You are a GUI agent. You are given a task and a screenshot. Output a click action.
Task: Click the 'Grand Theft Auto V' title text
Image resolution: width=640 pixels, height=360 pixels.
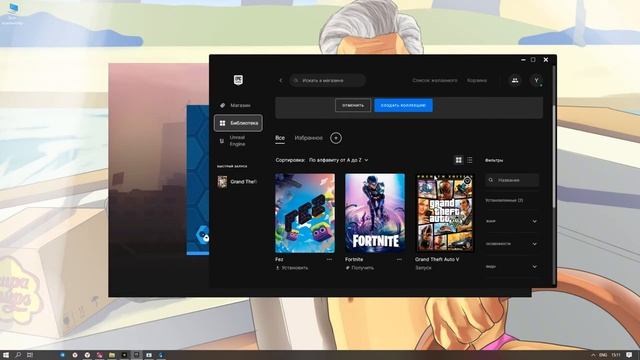click(x=437, y=259)
